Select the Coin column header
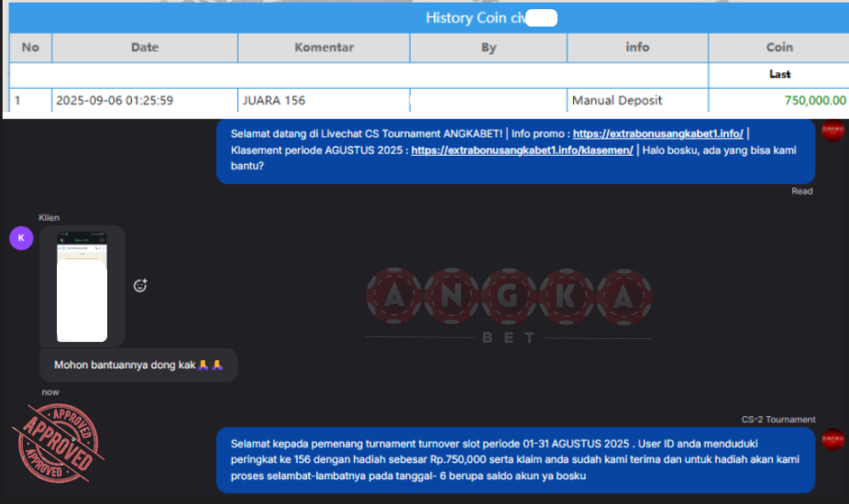The width and height of the screenshot is (849, 504). coord(779,48)
